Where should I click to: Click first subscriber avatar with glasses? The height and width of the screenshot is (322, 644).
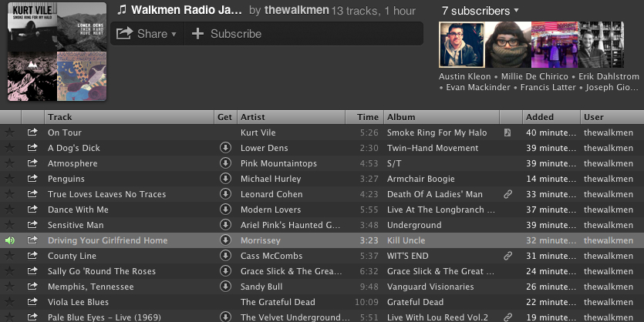pos(462,45)
